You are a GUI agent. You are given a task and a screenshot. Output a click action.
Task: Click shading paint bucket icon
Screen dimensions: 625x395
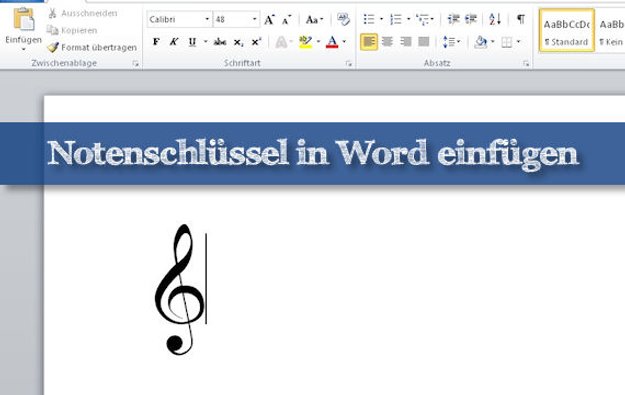[x=481, y=42]
